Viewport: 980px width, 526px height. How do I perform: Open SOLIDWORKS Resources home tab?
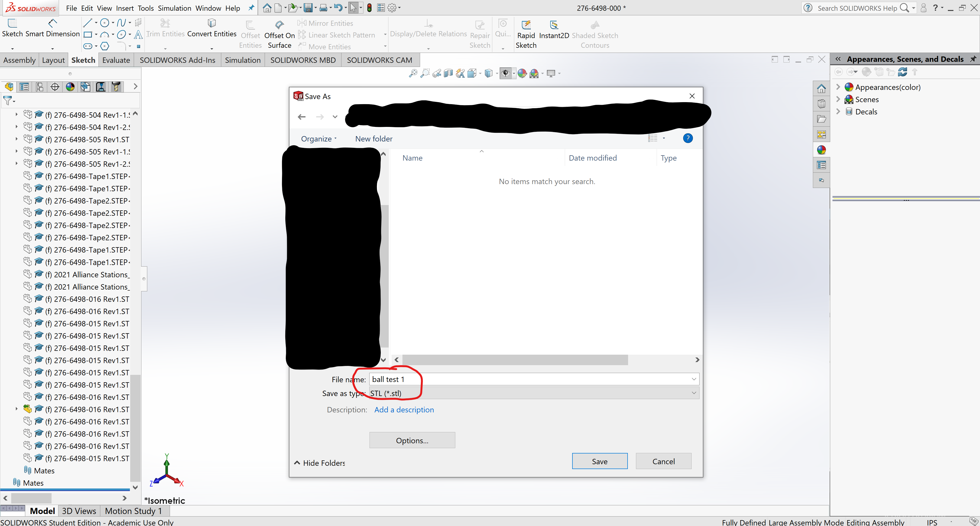821,88
